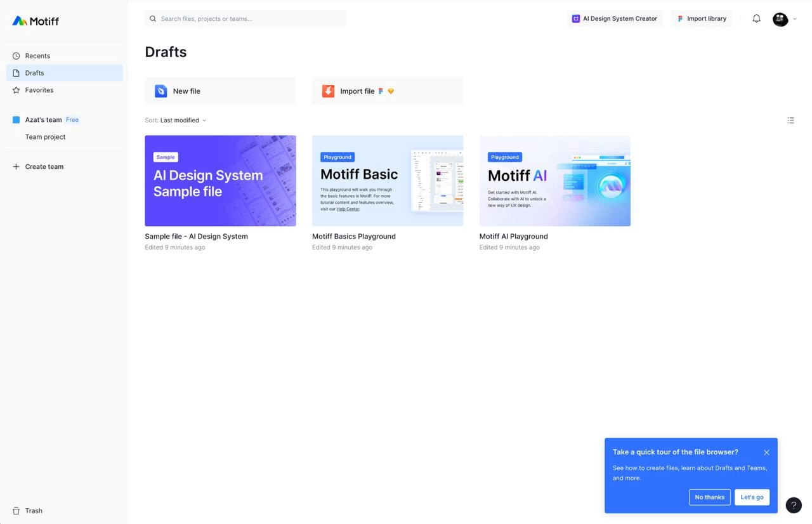Click the AI Design System Creator purple icon
Viewport: 812px width, 524px height.
pyautogui.click(x=576, y=19)
